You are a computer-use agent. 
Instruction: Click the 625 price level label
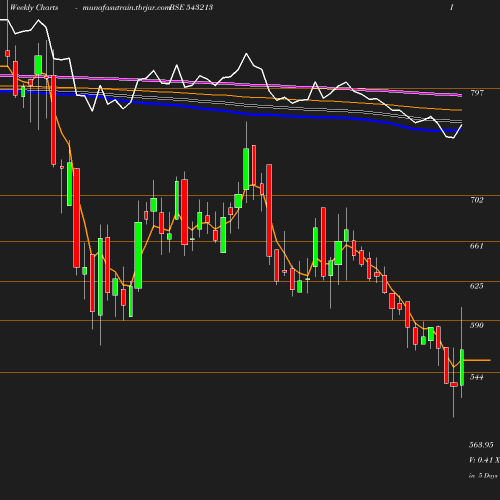click(x=477, y=286)
